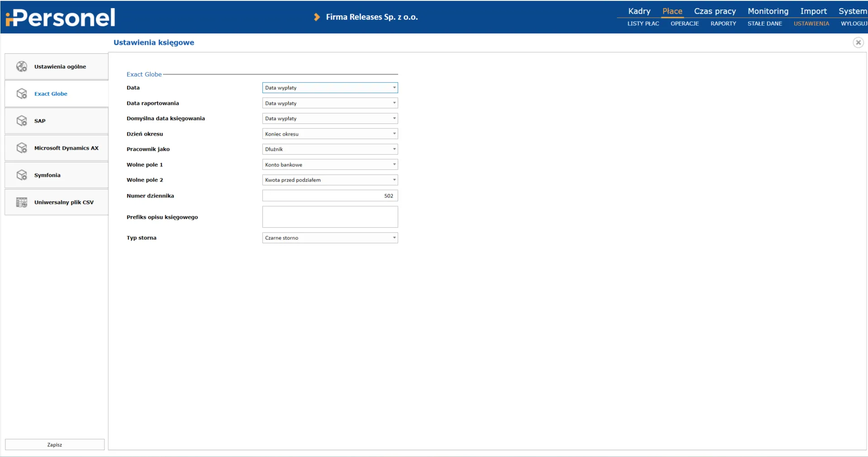868x457 pixels.
Task: Choose a value for Wolne pole 1
Action: tap(330, 165)
